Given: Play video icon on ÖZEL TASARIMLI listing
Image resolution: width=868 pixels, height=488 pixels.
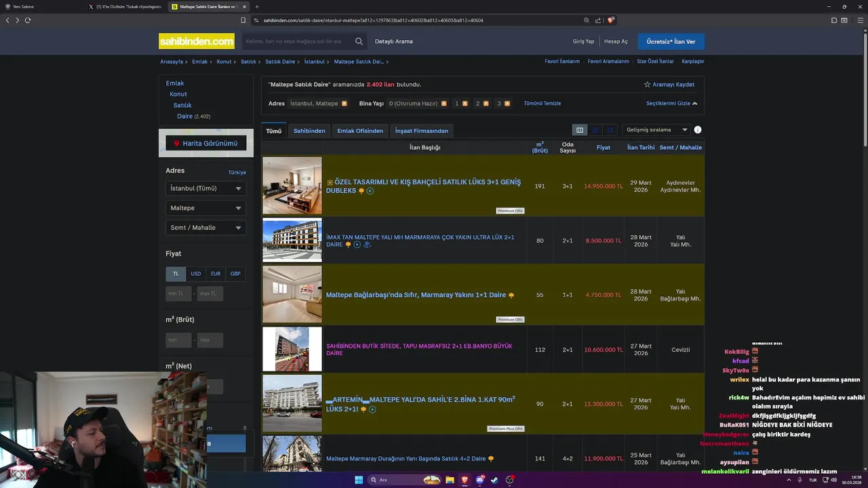Looking at the screenshot, I should click(x=370, y=191).
